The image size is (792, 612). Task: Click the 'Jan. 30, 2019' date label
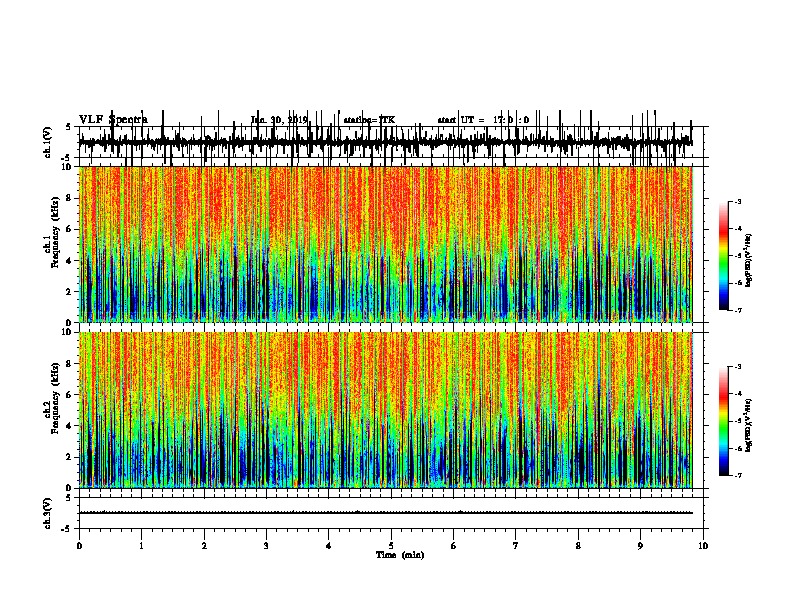279,120
